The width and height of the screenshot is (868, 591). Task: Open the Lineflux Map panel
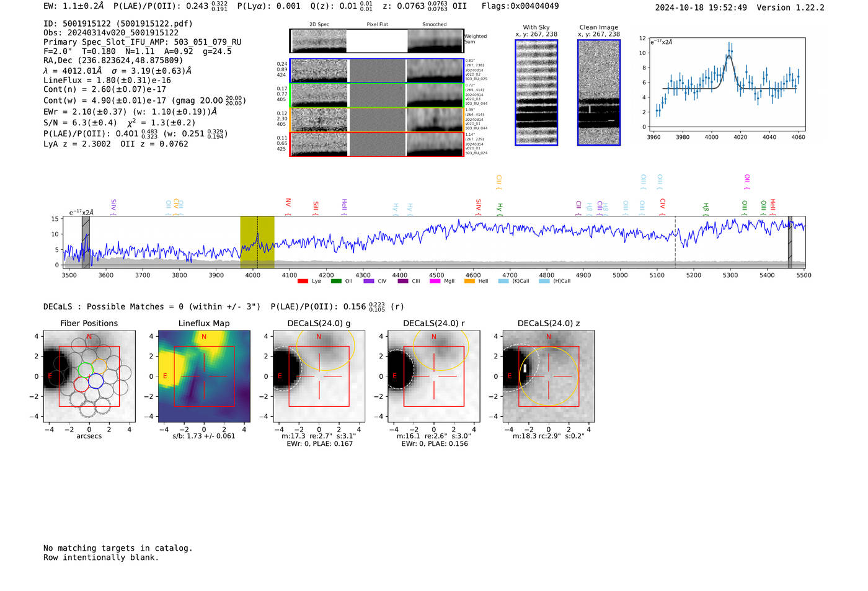(204, 376)
